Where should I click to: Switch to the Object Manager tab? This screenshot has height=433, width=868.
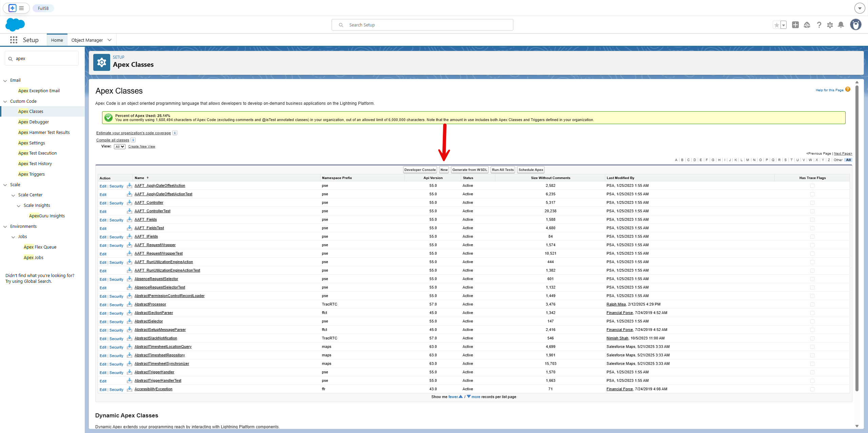87,40
